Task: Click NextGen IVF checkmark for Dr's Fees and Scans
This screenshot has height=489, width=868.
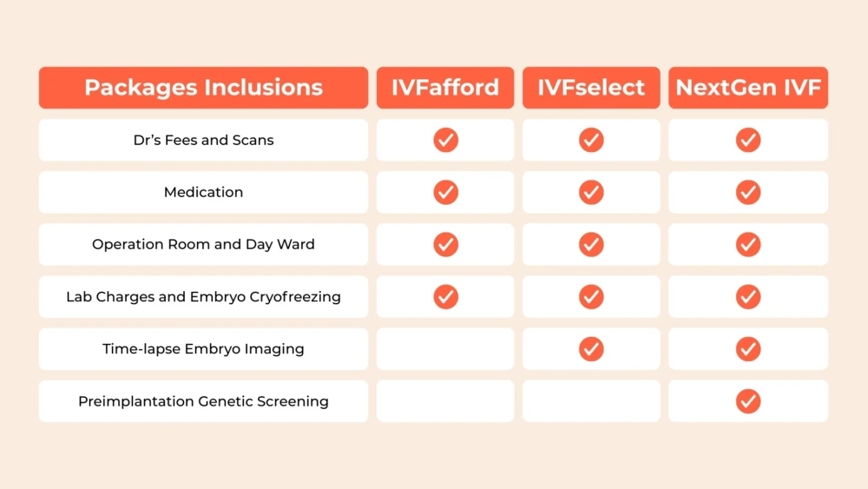Action: 748,140
